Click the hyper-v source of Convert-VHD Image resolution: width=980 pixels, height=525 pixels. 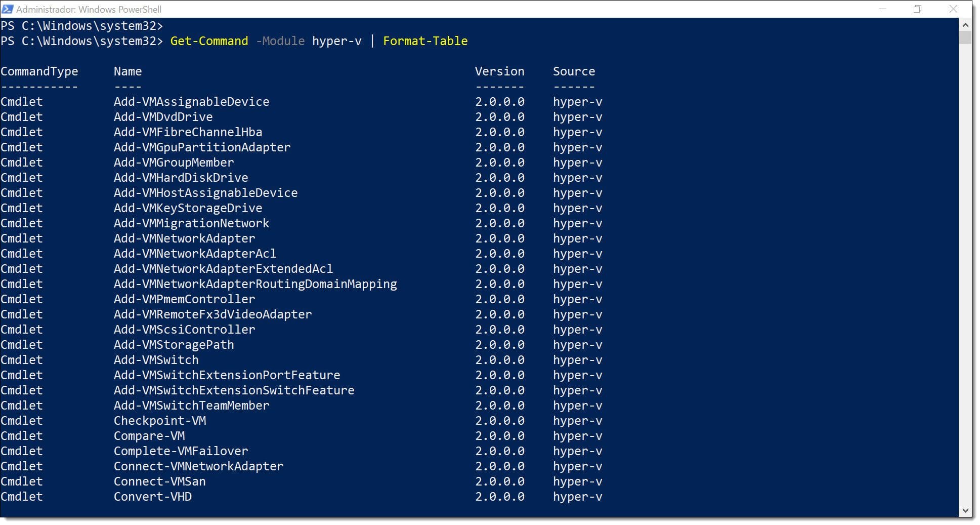point(577,497)
